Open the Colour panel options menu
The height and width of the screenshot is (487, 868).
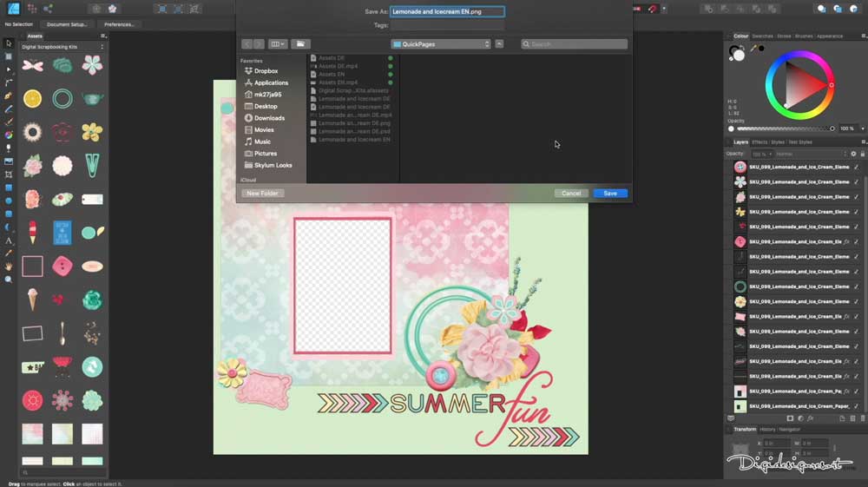[x=863, y=36]
